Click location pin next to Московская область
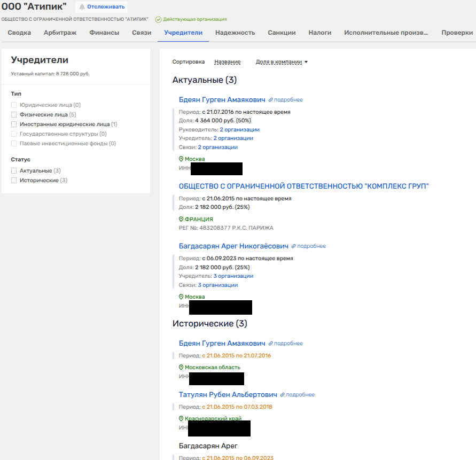This screenshot has height=460, width=476. click(x=181, y=368)
